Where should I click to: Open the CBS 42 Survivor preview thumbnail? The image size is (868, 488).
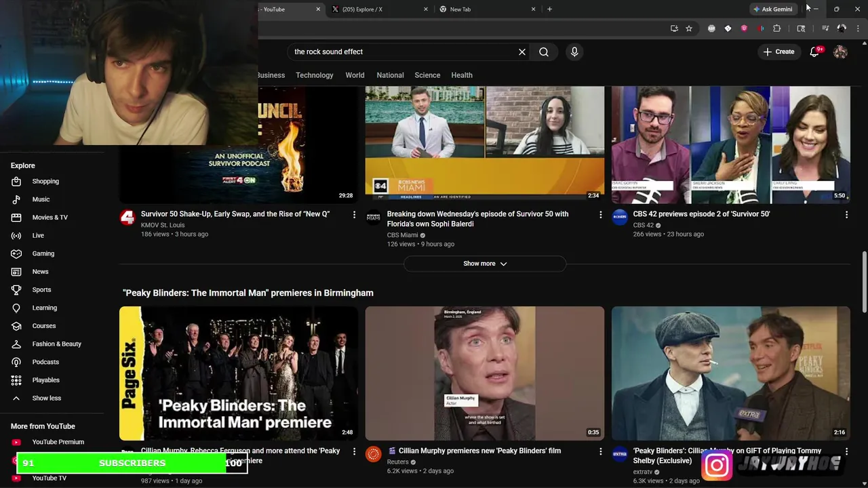click(731, 144)
